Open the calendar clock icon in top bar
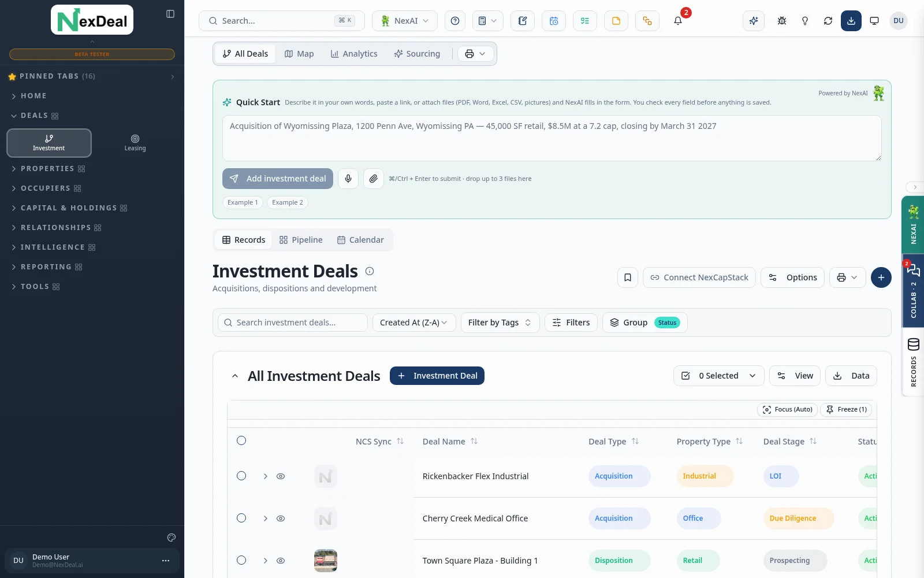The width and height of the screenshot is (924, 578). tap(554, 21)
